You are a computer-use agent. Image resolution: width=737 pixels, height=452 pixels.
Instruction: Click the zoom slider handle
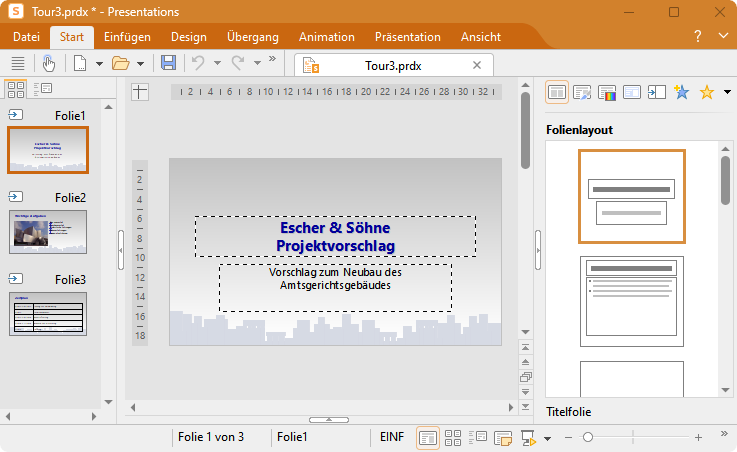click(588, 437)
